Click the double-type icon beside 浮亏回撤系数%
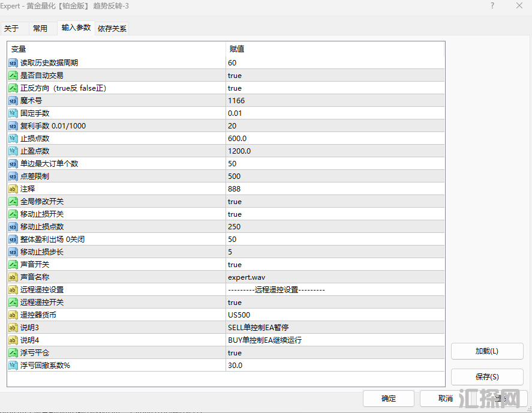This screenshot has height=413, width=532. point(13,366)
